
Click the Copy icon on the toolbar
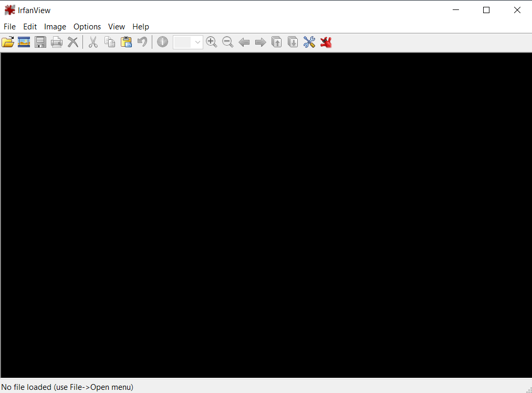(110, 42)
